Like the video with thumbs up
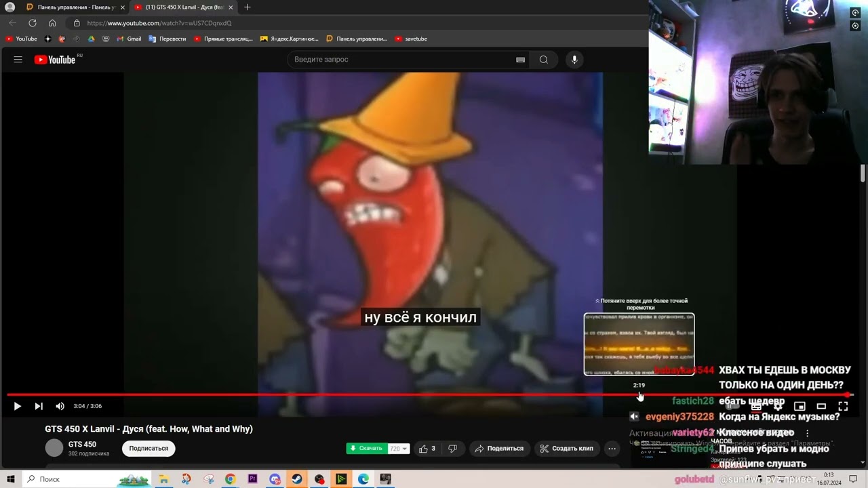Screen dimensions: 868x488 (x=427, y=449)
